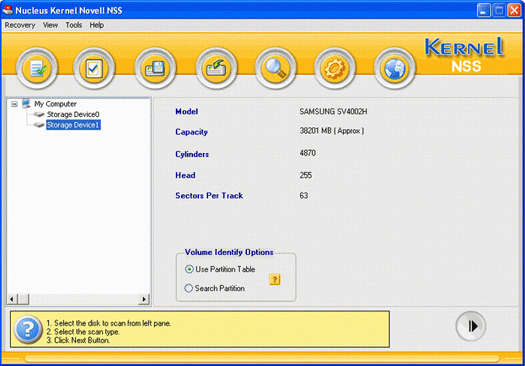Click the Model label
The image size is (525, 366).
(186, 112)
